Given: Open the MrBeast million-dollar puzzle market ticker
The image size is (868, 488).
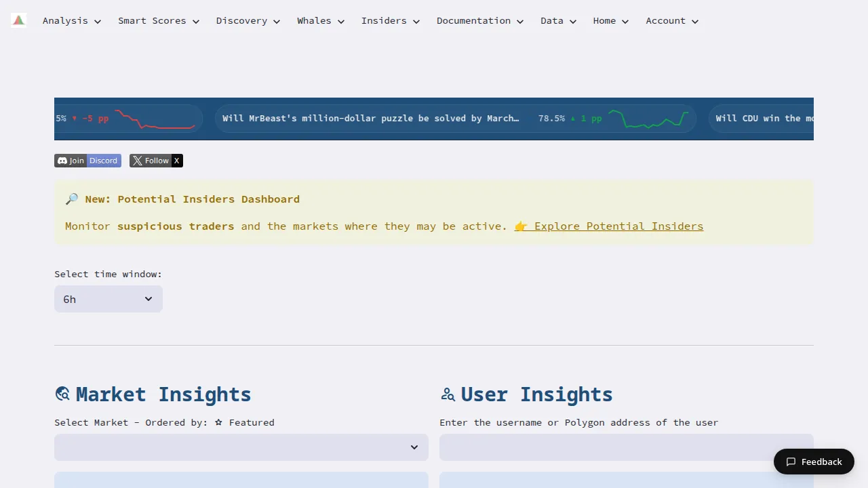Looking at the screenshot, I should click(x=371, y=119).
